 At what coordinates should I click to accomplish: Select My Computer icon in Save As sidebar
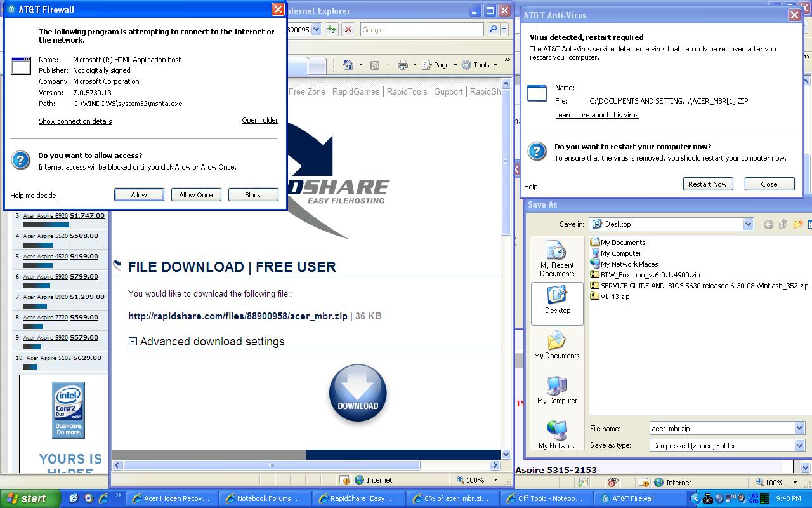(x=556, y=391)
